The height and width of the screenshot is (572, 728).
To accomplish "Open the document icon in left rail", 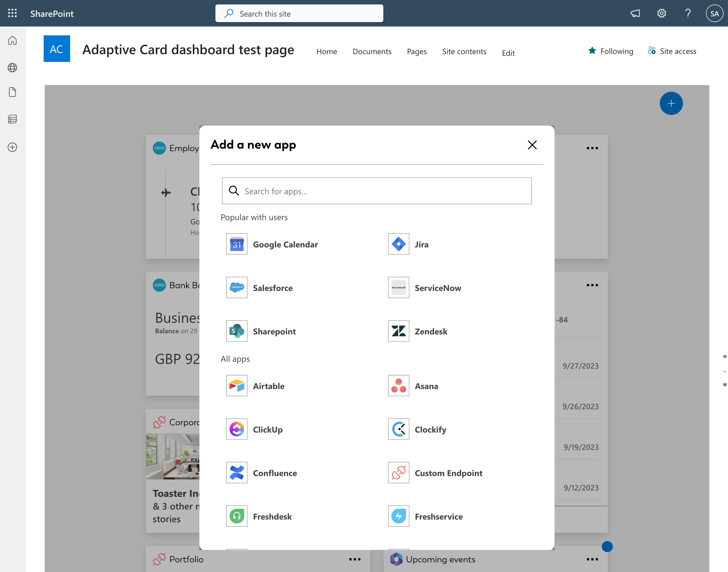I will 12,92.
